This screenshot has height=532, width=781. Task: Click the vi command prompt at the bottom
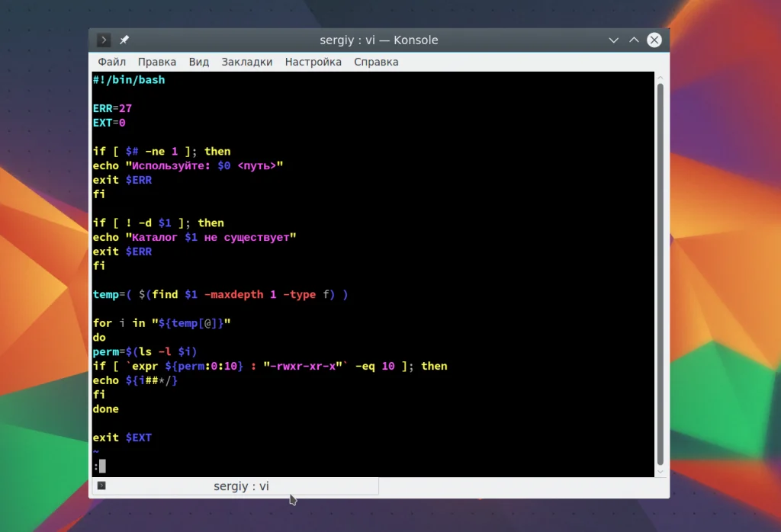pos(100,466)
